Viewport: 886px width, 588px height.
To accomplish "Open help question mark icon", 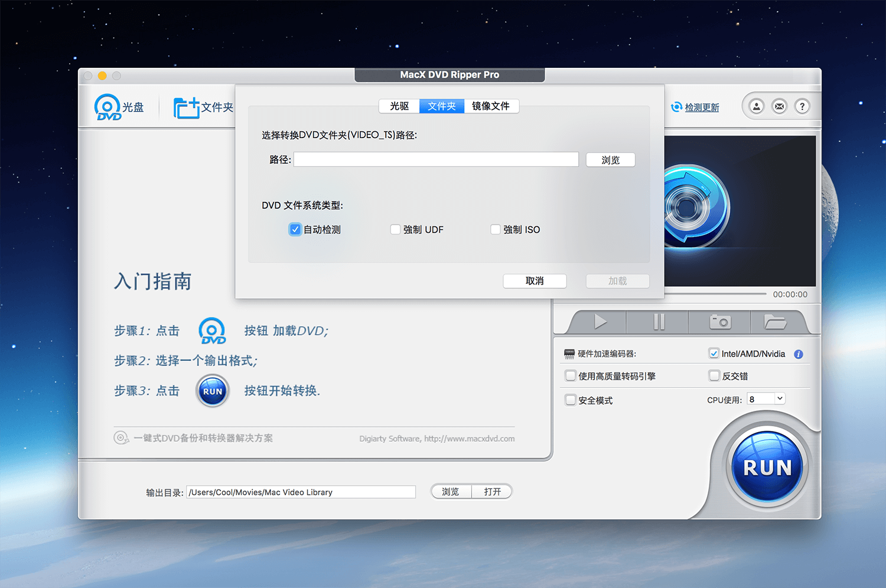I will (x=802, y=106).
